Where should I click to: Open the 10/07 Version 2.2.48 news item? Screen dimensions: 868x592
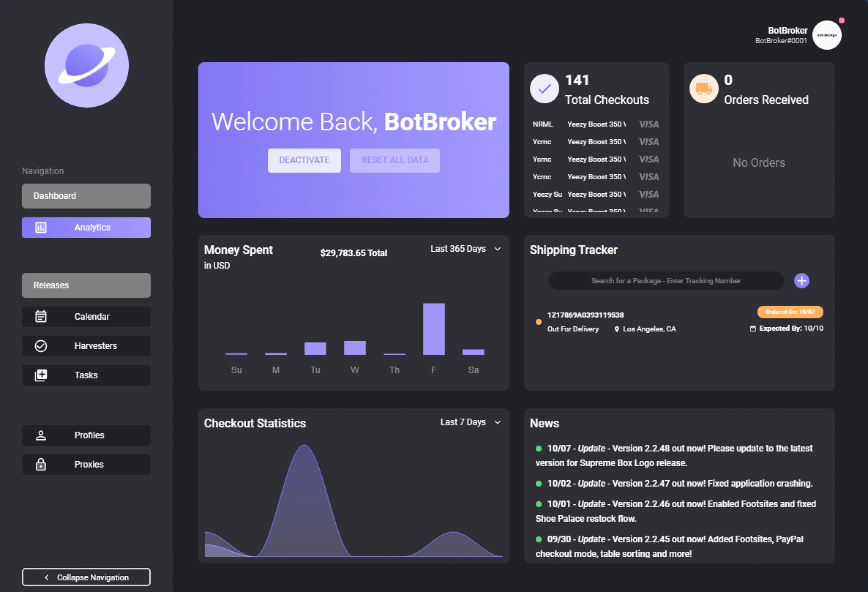click(675, 456)
